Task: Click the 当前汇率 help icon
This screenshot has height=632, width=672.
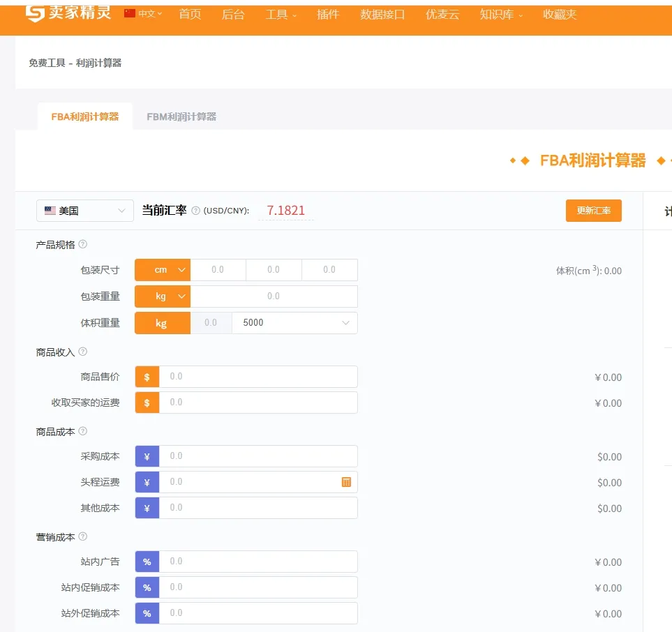Action: point(195,211)
